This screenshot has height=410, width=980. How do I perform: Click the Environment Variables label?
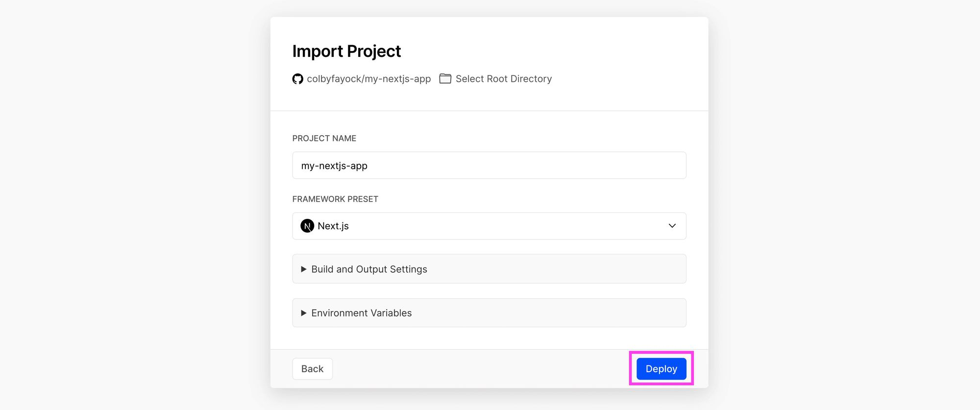(x=361, y=313)
